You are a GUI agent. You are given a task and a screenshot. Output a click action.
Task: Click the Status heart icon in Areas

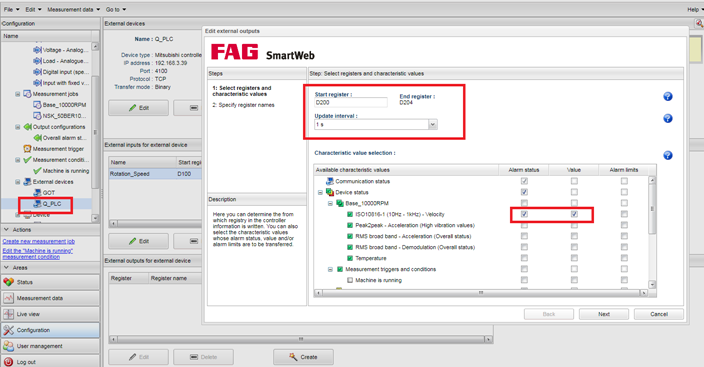[8, 282]
